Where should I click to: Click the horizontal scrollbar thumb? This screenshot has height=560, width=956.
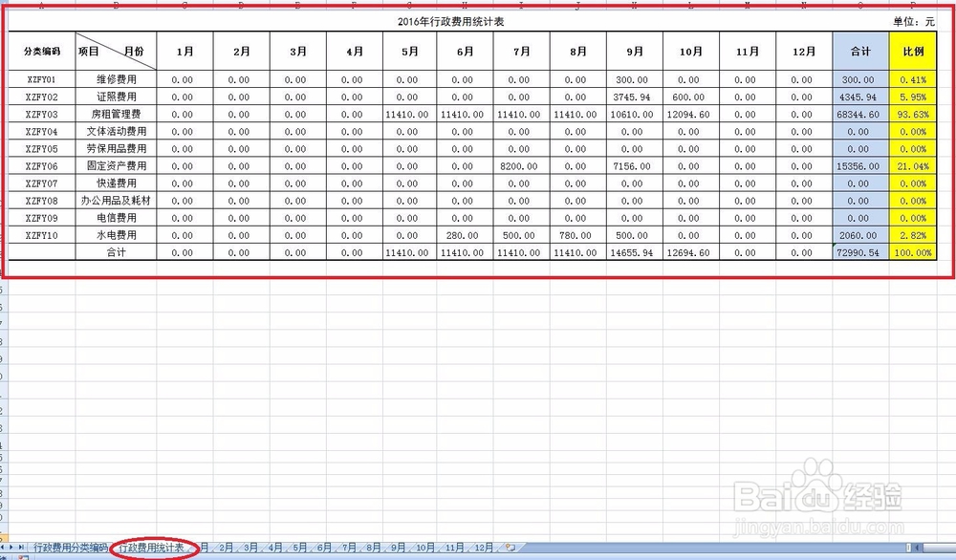(940, 548)
